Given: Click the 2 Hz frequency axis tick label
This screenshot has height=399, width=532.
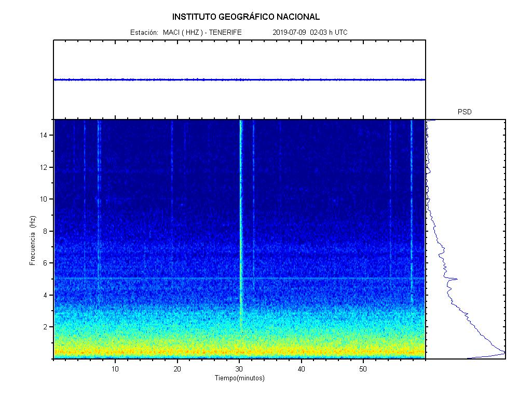Looking at the screenshot, I should click(x=47, y=327).
